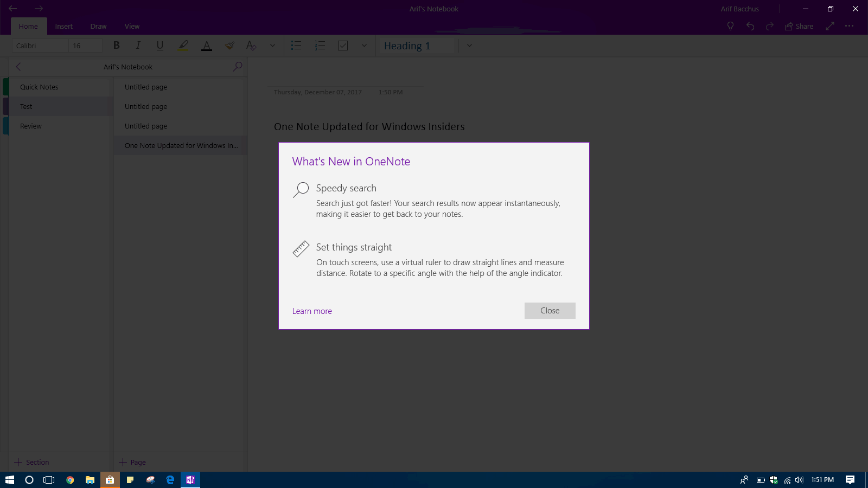The height and width of the screenshot is (488, 868).
Task: Click the lightbulb Tell Me icon
Action: point(730,26)
